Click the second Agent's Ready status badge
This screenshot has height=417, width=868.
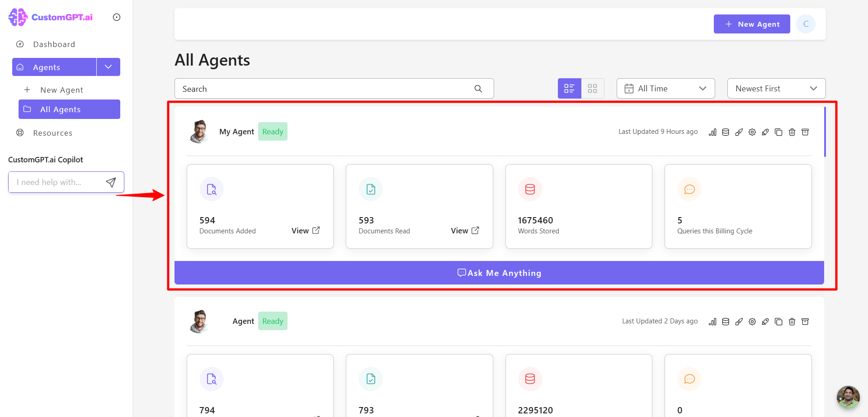pos(273,321)
